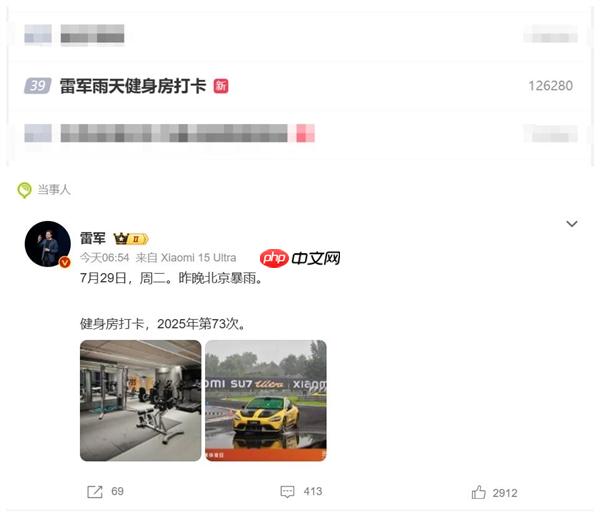Image resolution: width=600 pixels, height=517 pixels.
Task: Click the heat count 126280
Action: (x=550, y=86)
